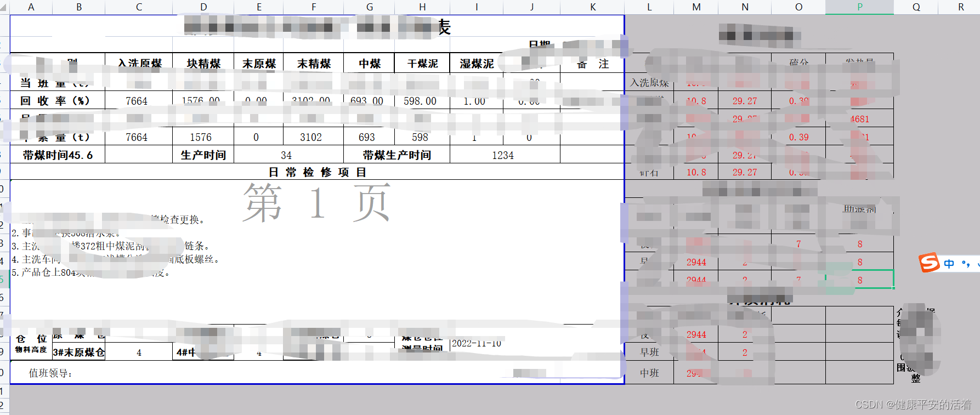Select column R header
The width and height of the screenshot is (980, 415).
pos(961,7)
